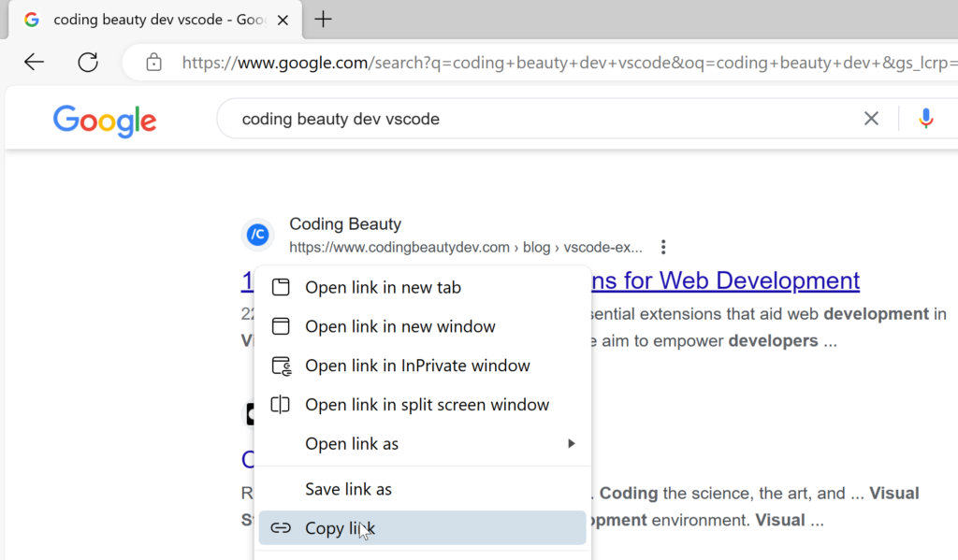This screenshot has height=560, width=958.
Task: Click the site info lock icon
Action: coord(154,63)
